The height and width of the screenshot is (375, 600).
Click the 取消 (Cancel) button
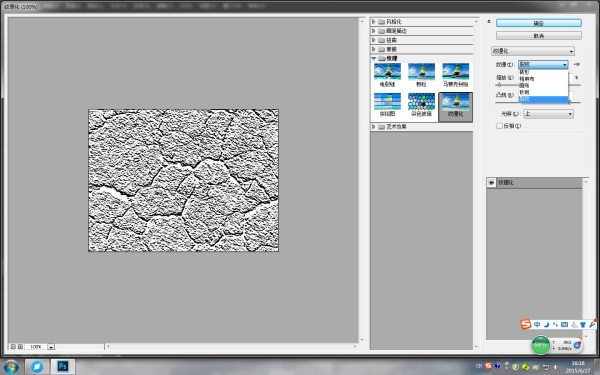point(538,36)
